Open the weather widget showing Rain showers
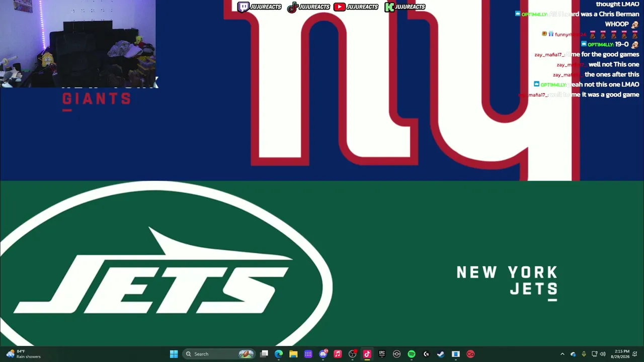 23,354
